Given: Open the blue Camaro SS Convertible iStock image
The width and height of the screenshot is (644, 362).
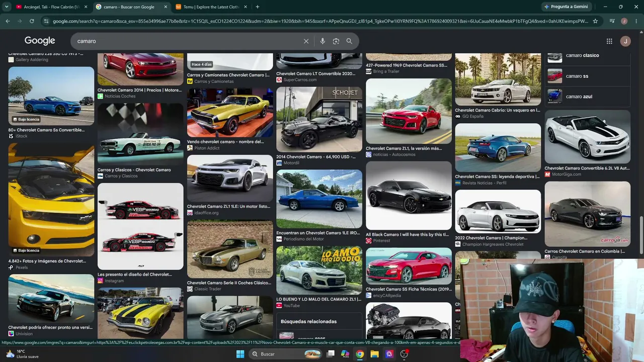Looking at the screenshot, I should (x=51, y=96).
